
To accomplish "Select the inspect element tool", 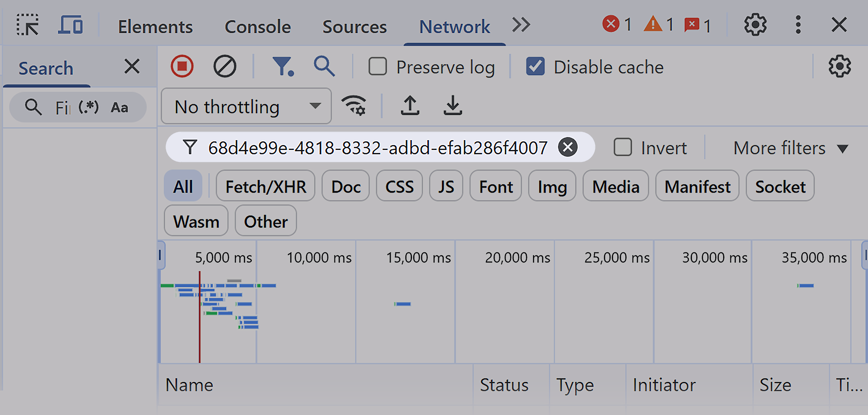I will 27,25.
